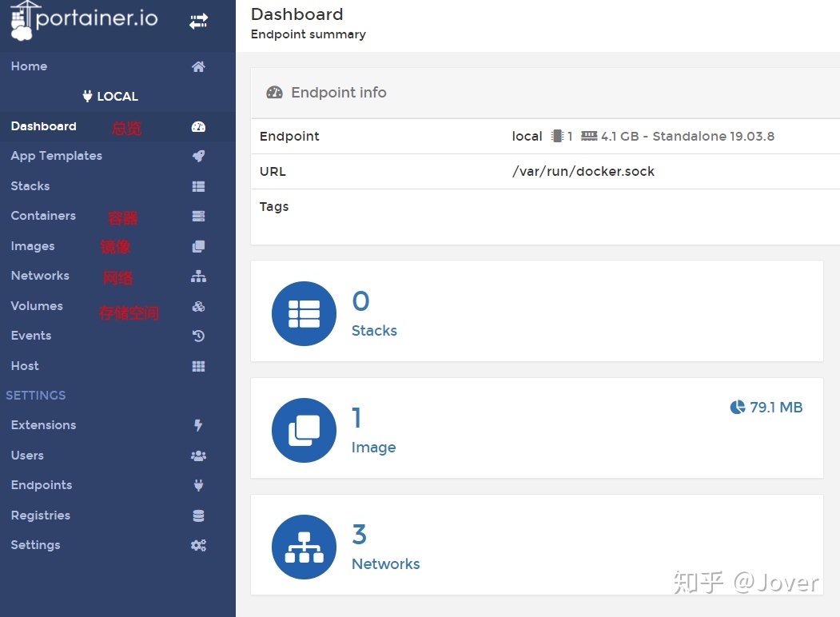Select Dashboard in the sidebar
The width and height of the screenshot is (840, 617).
click(x=117, y=126)
